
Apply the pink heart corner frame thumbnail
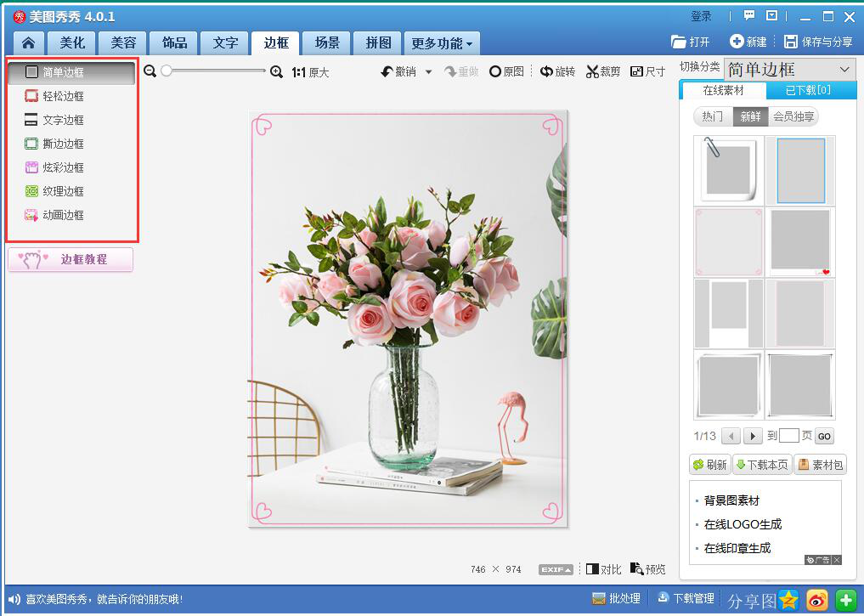coord(728,242)
